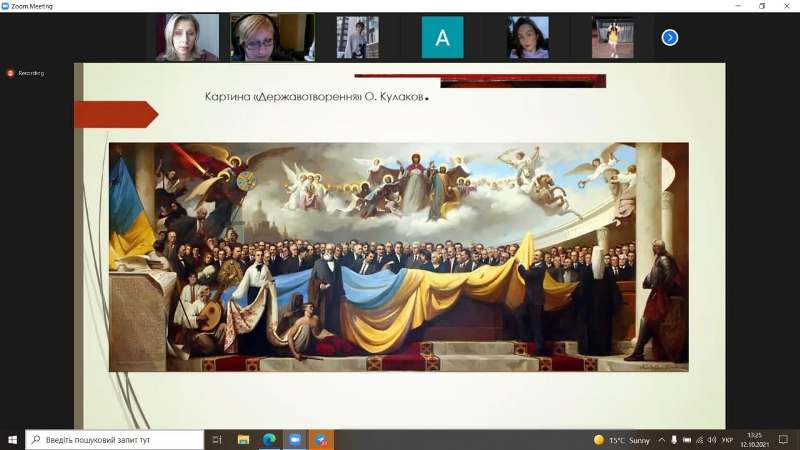Open notification action center icon
The height and width of the screenshot is (450, 800).
[783, 440]
